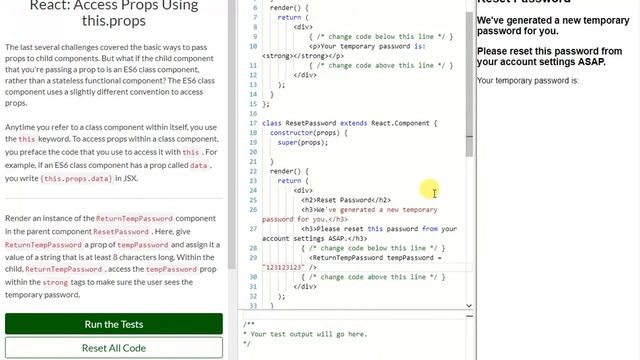
Task: Click line 27 'Please reset this password' code
Action: 359,233
